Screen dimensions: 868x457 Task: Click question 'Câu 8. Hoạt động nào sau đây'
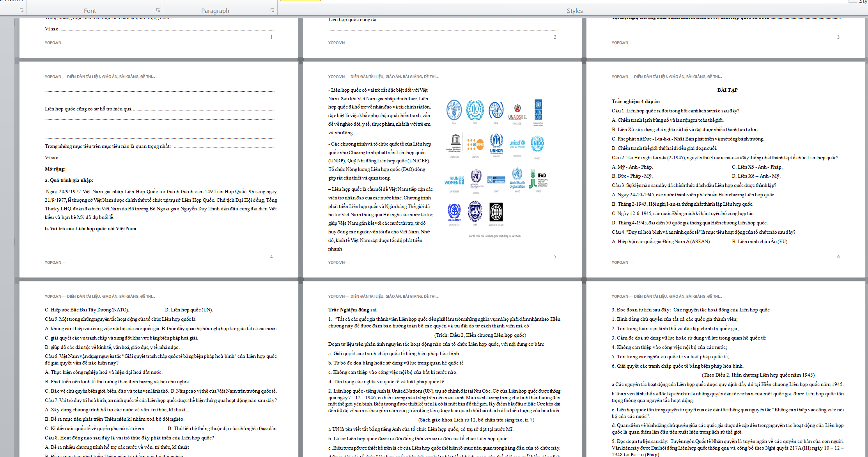pyautogui.click(x=129, y=438)
